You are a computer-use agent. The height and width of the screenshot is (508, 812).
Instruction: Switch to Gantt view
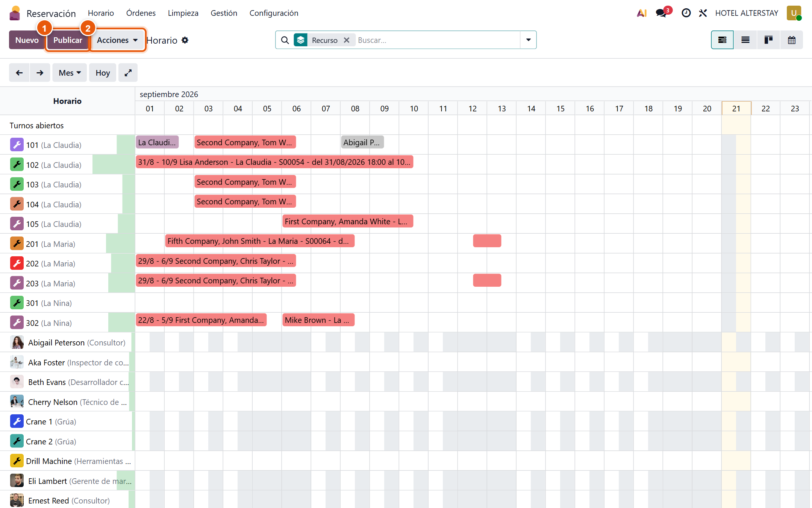point(722,40)
